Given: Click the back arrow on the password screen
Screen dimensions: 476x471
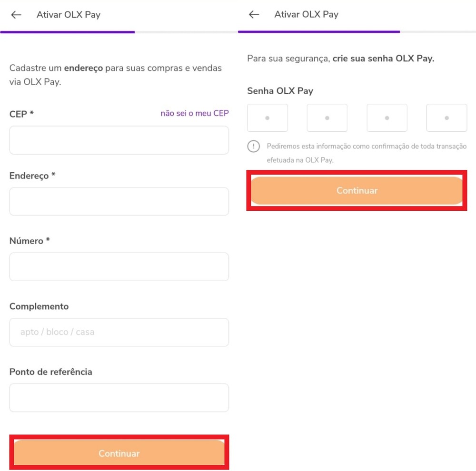Looking at the screenshot, I should click(x=254, y=15).
